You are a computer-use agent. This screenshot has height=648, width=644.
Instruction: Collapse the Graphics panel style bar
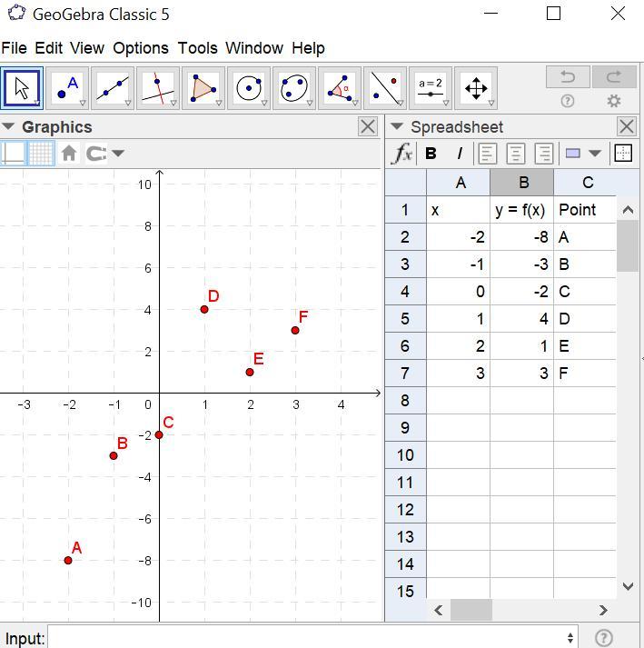coord(9,127)
